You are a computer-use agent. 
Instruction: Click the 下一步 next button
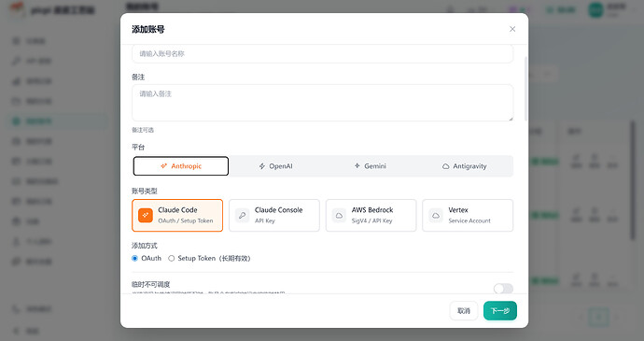pyautogui.click(x=500, y=310)
